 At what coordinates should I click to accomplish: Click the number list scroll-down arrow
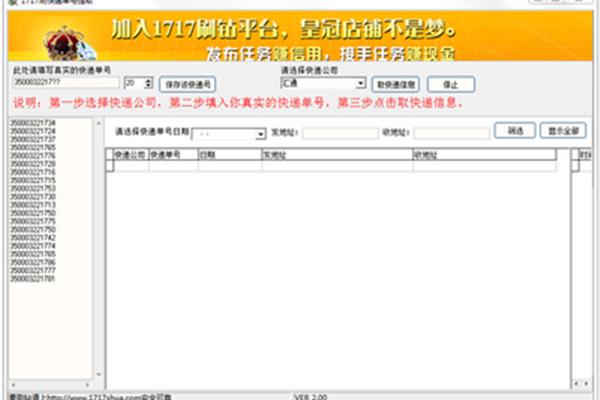point(99,374)
